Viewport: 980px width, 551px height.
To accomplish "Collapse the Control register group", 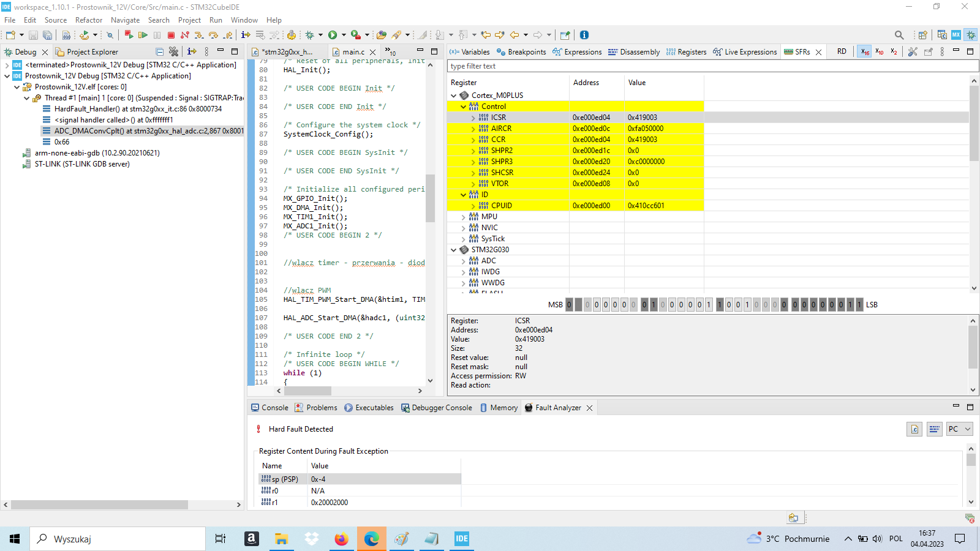I will point(463,107).
